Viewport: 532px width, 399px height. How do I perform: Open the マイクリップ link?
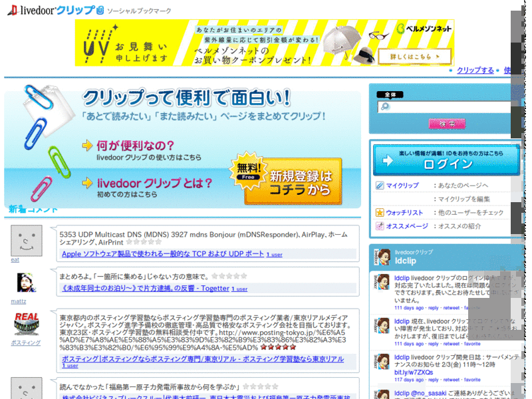[x=402, y=186]
